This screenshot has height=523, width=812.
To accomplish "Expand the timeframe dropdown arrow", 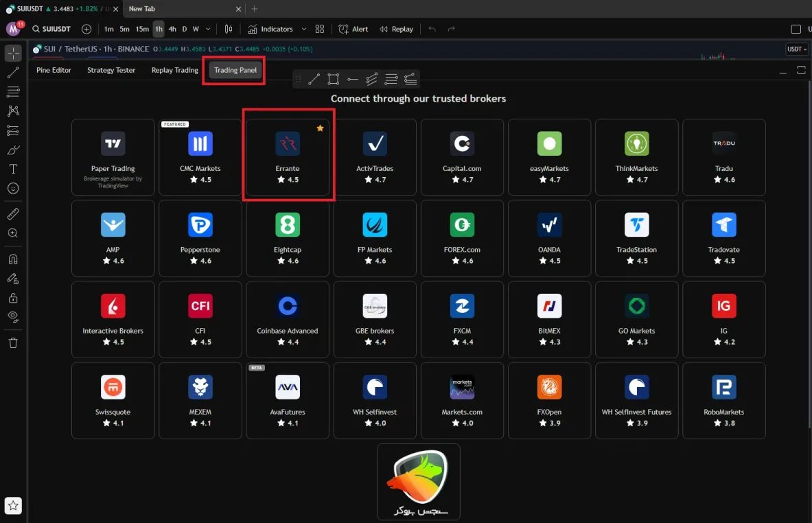I will click(208, 29).
